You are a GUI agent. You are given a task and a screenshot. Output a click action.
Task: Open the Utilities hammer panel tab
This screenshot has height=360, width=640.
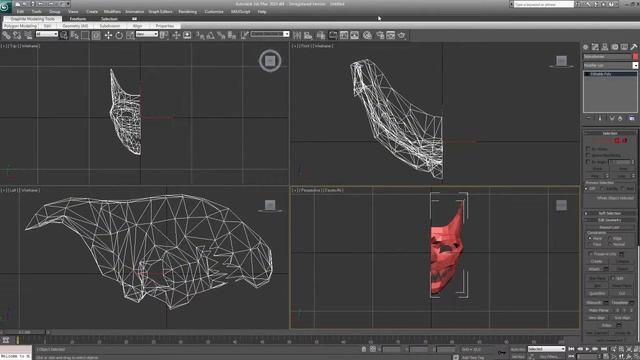[x=634, y=47]
